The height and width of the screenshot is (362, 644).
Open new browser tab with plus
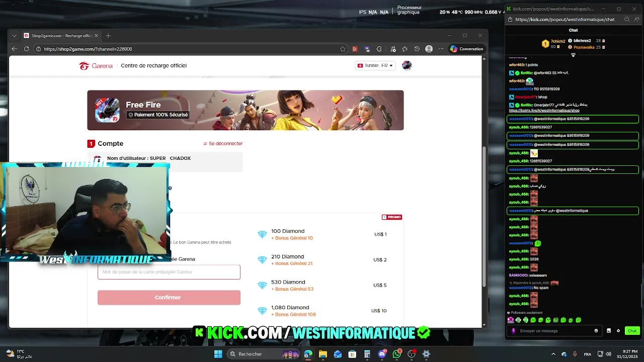coord(108,36)
